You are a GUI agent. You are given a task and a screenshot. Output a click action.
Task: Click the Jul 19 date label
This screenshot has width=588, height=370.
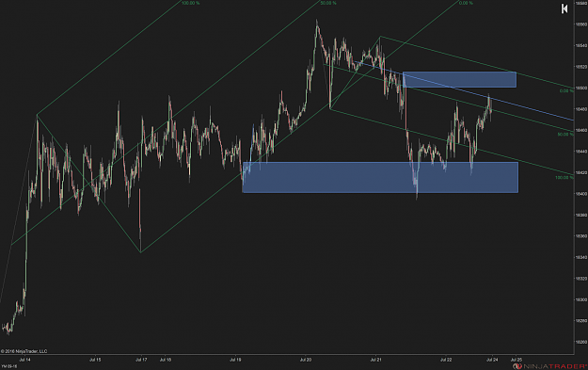pos(235,360)
